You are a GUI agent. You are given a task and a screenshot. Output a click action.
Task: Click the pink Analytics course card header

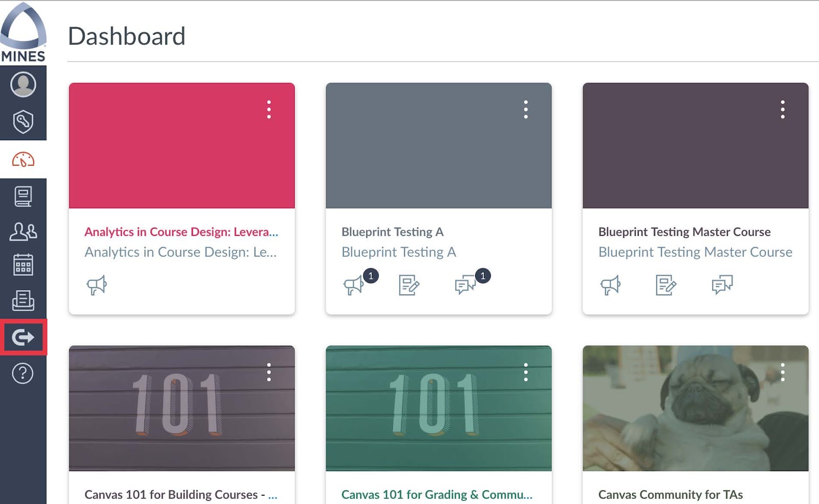(x=182, y=145)
